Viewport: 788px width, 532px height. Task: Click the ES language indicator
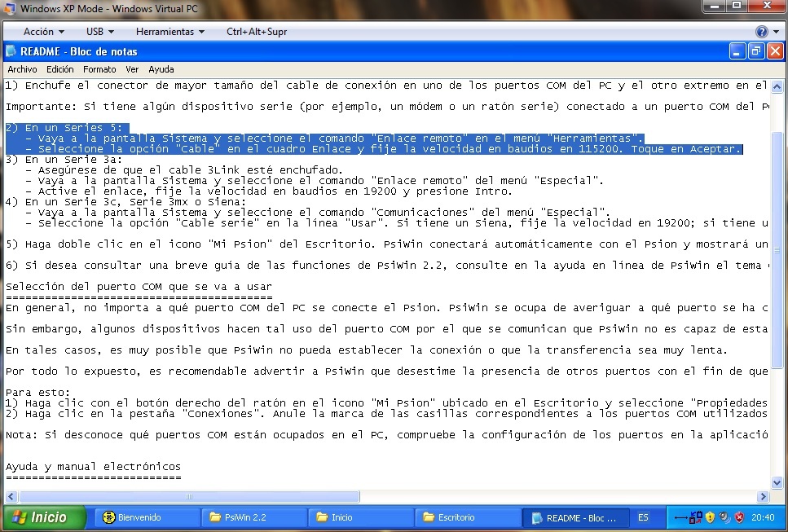click(643, 517)
